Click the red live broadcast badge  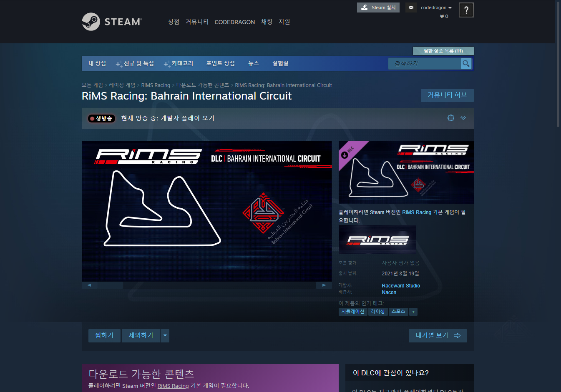click(101, 118)
